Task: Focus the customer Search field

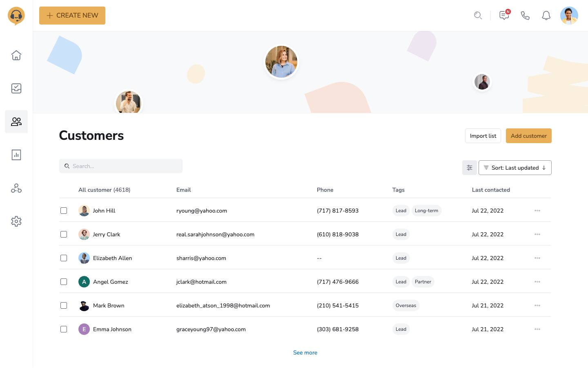Action: pos(121,166)
